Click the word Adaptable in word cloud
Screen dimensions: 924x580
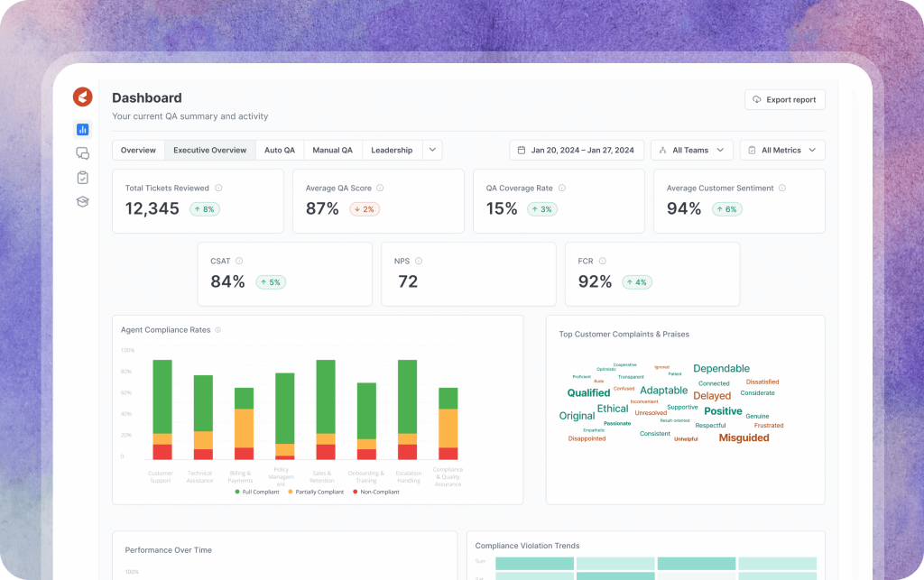663,391
